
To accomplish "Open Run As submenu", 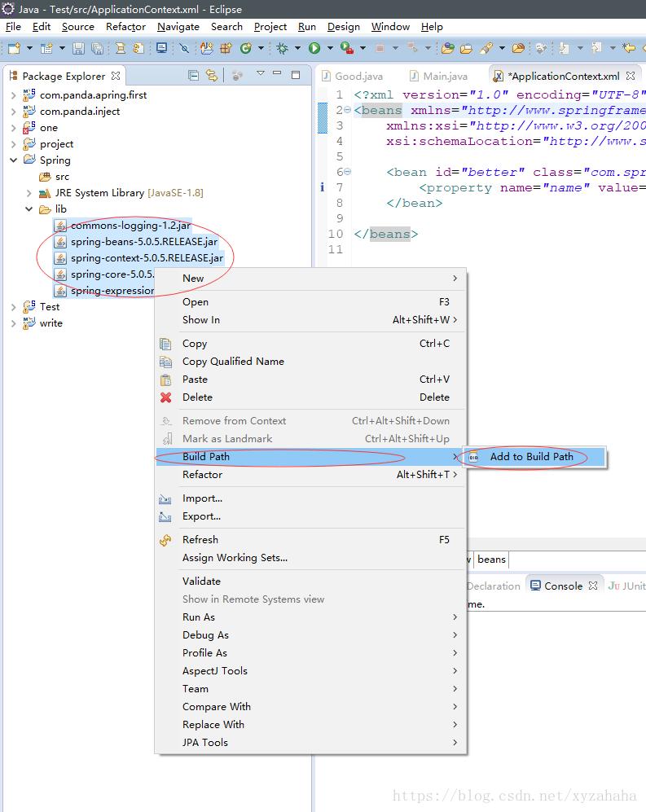I will pos(311,617).
